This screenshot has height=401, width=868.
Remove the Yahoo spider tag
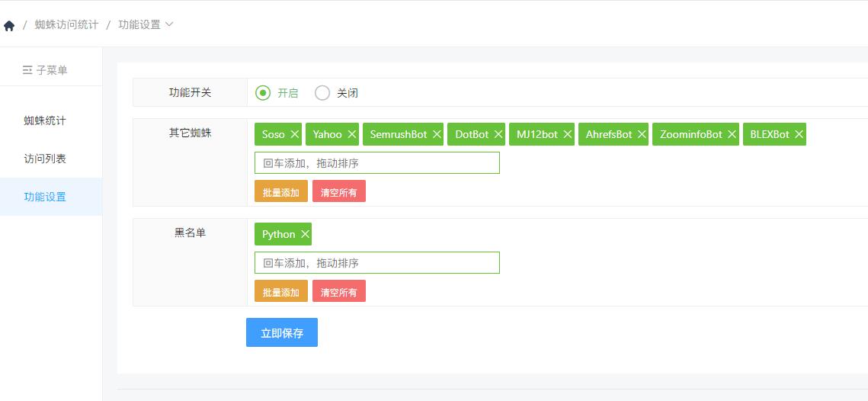click(x=351, y=135)
